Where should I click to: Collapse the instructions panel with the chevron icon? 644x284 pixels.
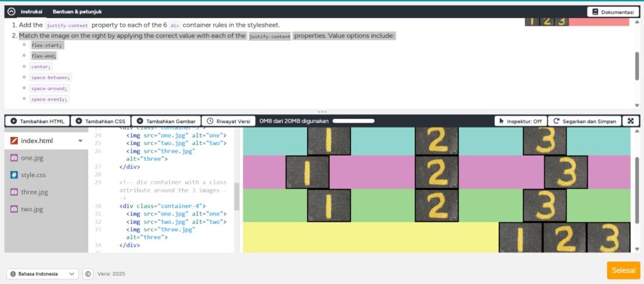(x=11, y=11)
